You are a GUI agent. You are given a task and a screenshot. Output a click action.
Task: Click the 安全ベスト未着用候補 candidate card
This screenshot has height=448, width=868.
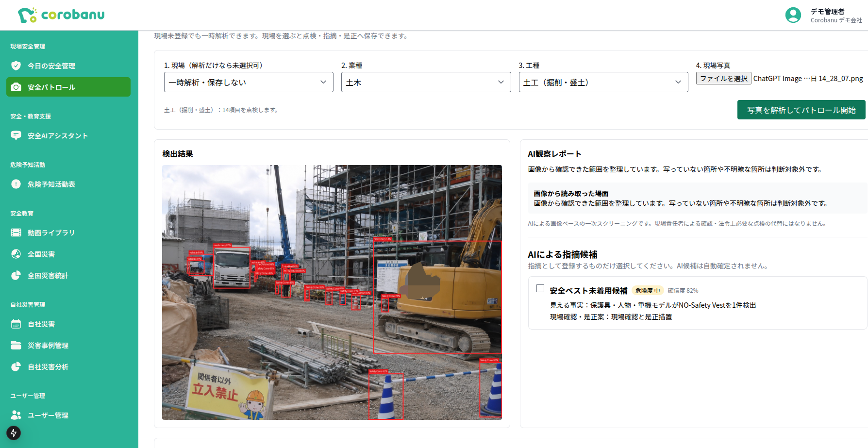click(698, 303)
